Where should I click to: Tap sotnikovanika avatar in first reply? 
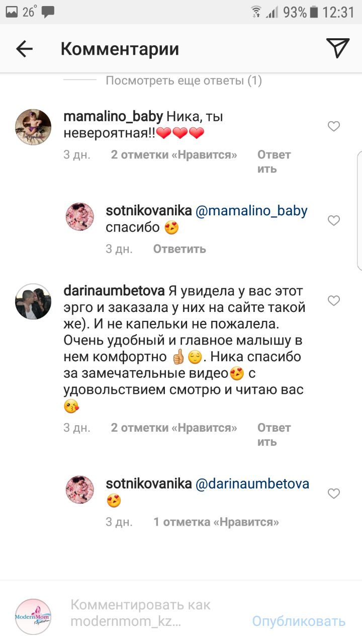[x=80, y=217]
